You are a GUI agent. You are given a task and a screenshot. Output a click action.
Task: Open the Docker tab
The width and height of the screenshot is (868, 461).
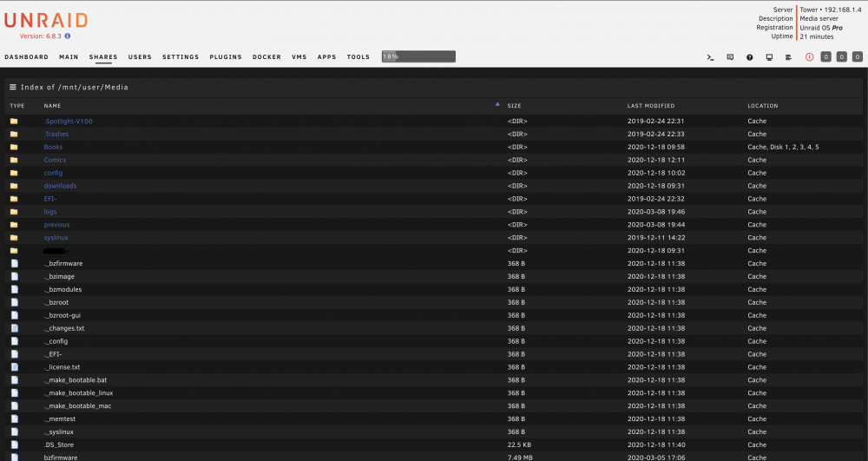pyautogui.click(x=266, y=57)
